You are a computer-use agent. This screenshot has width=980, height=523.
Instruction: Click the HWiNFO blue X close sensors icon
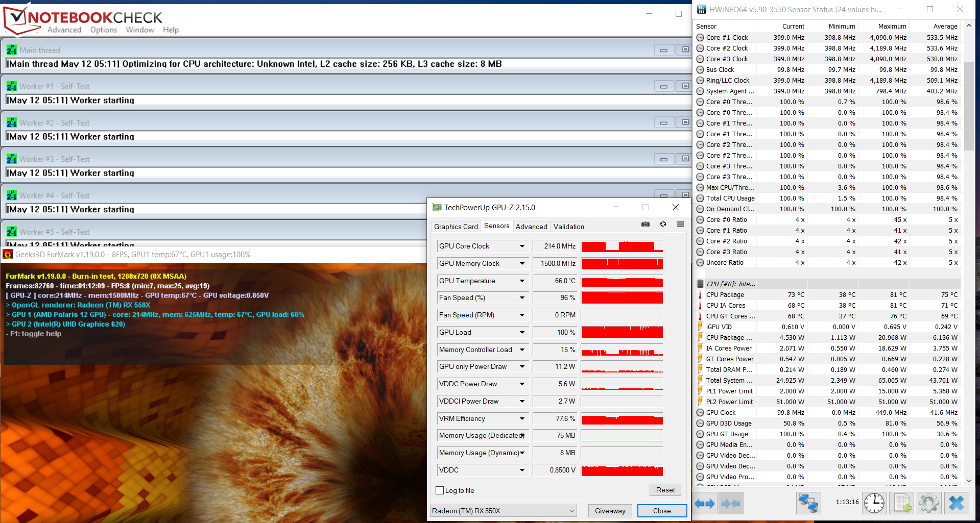tap(957, 504)
